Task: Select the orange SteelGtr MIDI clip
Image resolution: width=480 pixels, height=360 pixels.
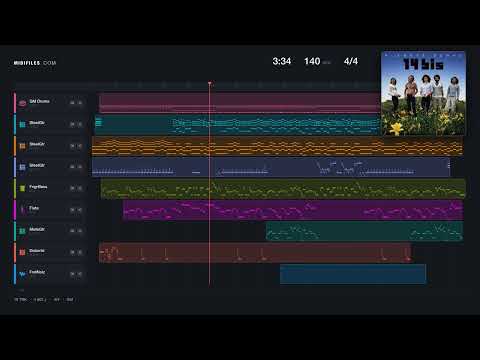Action: pyautogui.click(x=277, y=146)
